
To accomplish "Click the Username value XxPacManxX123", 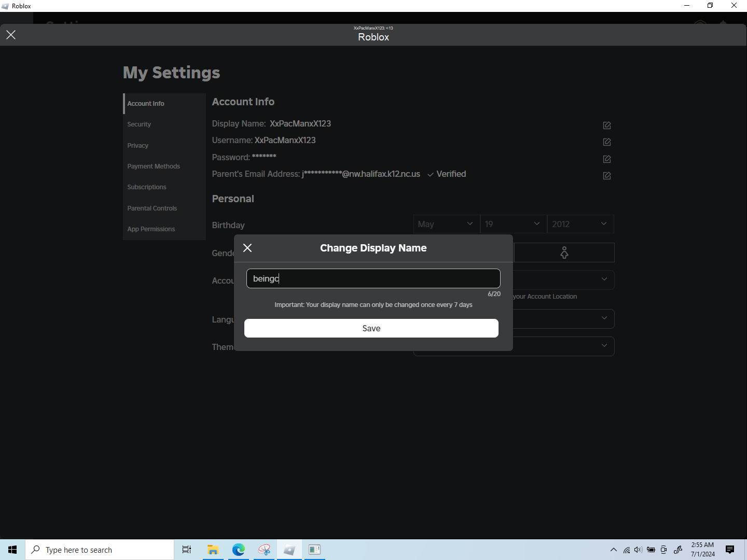I will (285, 140).
